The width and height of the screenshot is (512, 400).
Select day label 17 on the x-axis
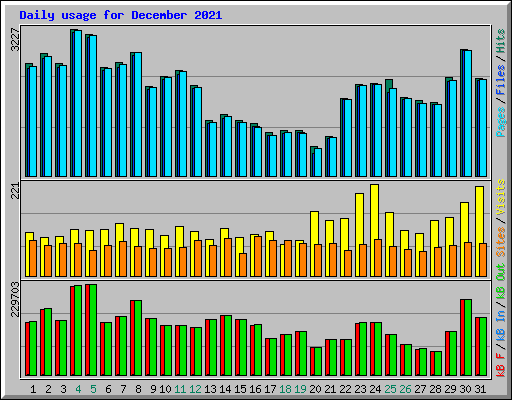point(270,389)
